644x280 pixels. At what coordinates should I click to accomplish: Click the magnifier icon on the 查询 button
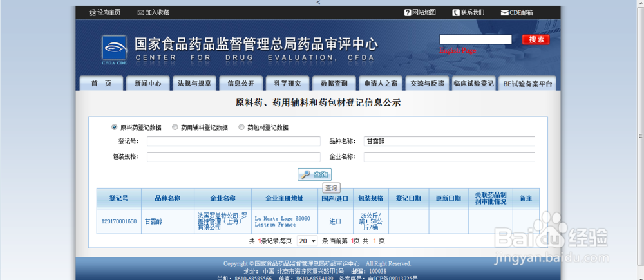[x=305, y=174]
